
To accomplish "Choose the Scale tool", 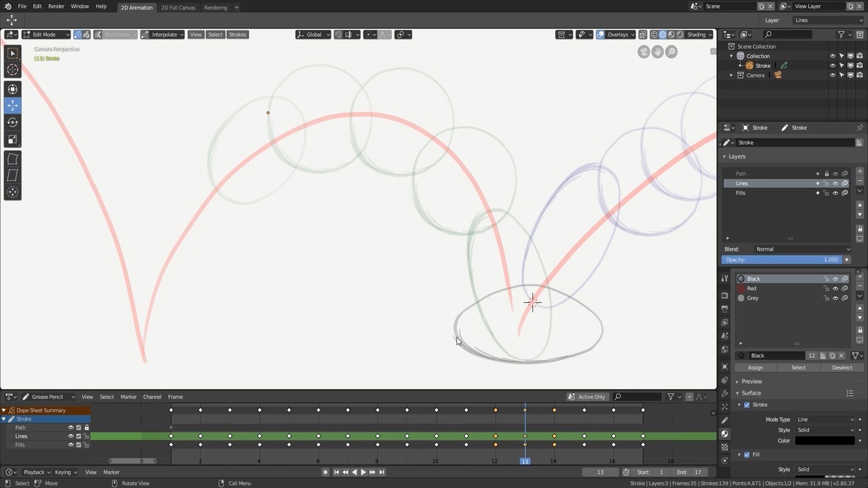I will [x=12, y=140].
